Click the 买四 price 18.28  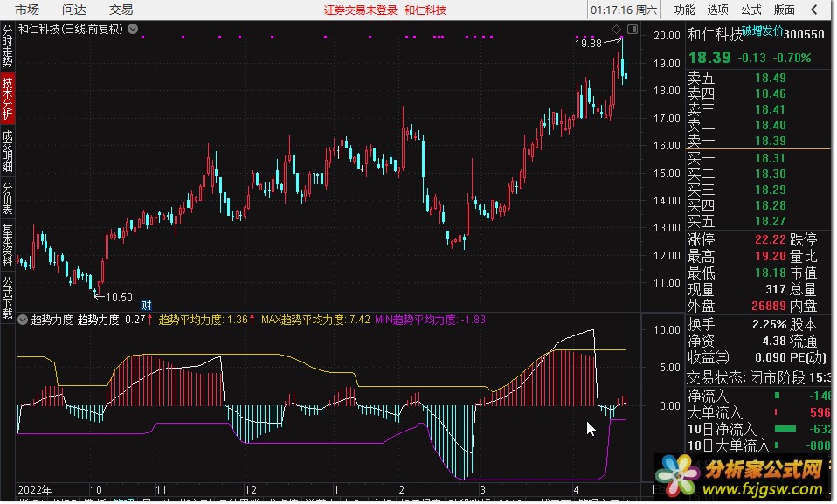pos(771,205)
